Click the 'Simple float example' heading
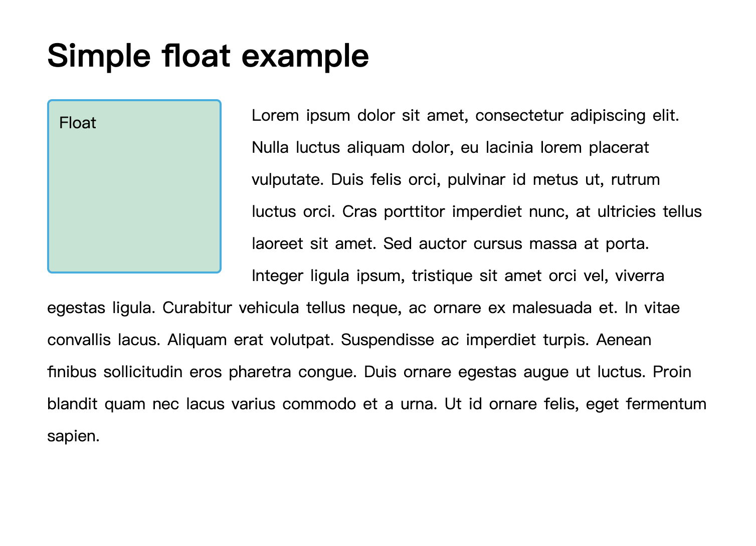This screenshot has height=546, width=756. 208,56
